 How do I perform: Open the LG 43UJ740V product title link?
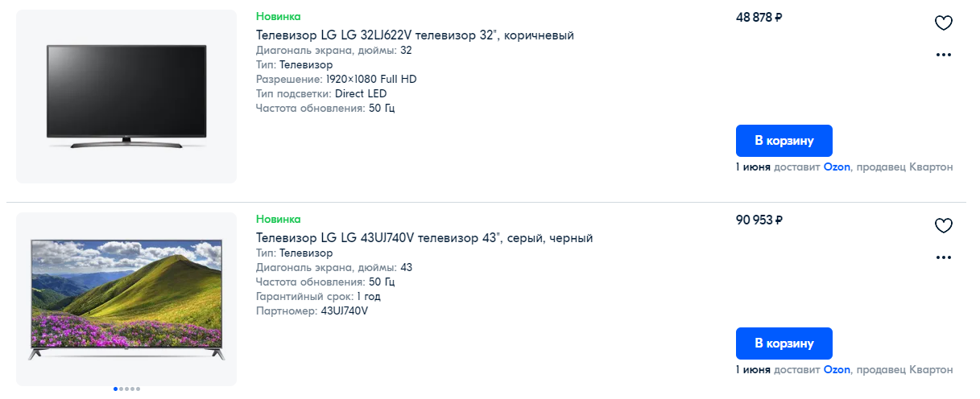click(424, 238)
